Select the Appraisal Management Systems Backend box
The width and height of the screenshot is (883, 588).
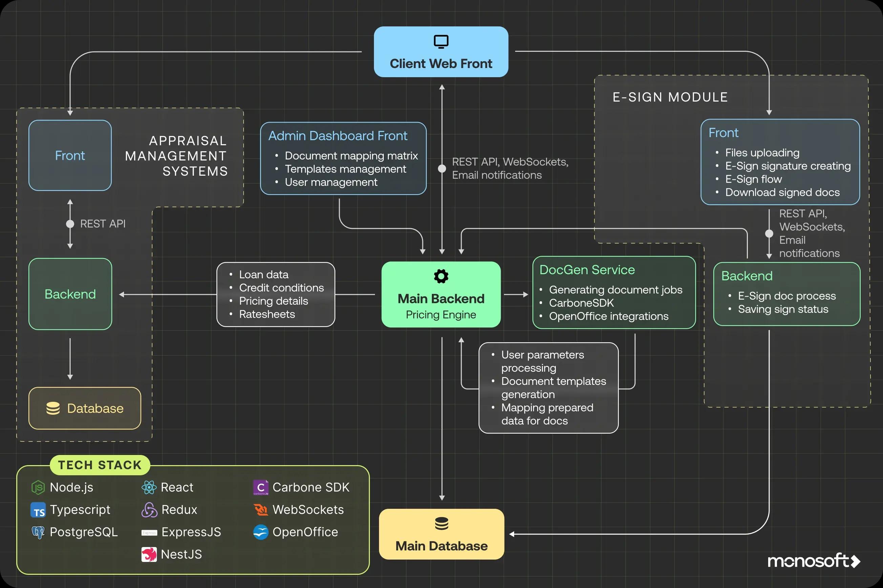pyautogui.click(x=70, y=294)
